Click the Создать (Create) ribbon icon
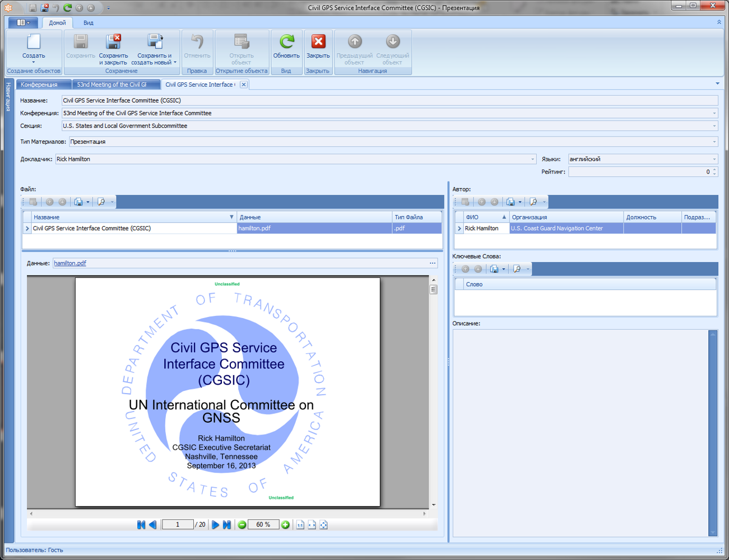This screenshot has height=560, width=729. 34,41
